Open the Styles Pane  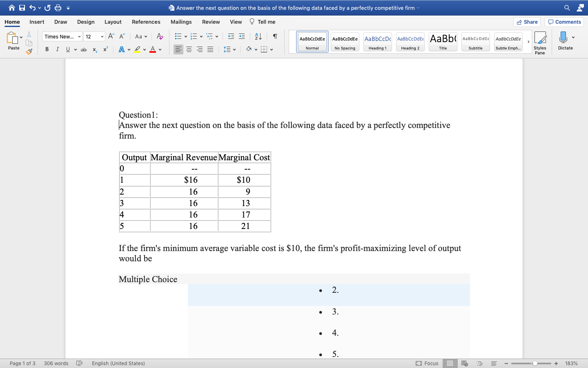click(x=540, y=41)
